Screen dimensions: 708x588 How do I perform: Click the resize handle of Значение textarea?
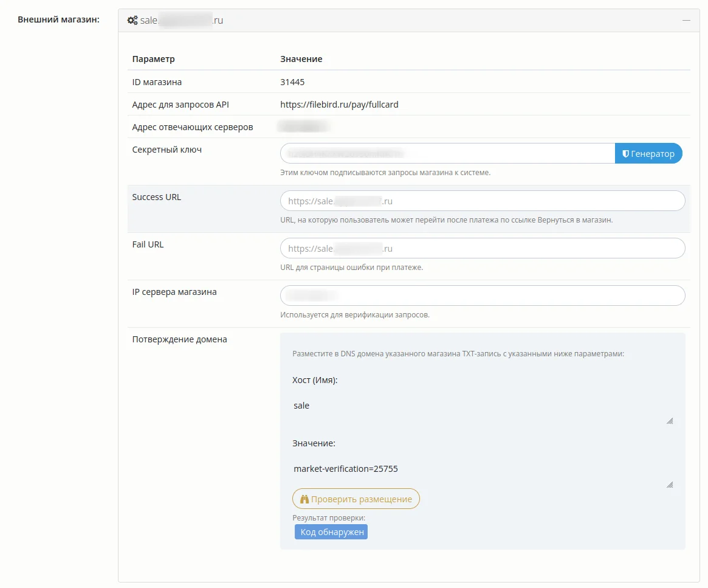coord(670,485)
